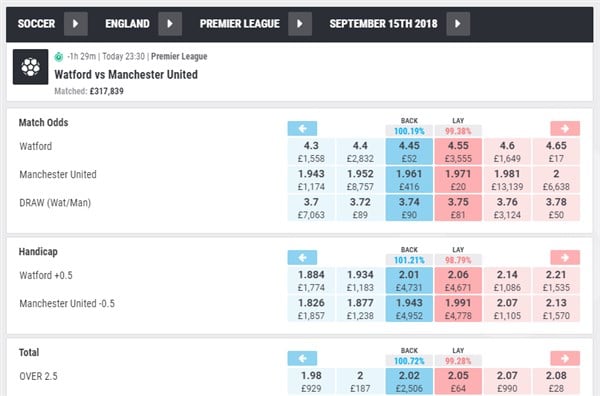Screen dimensions: 600x396
Task: Lay Watford +0.5 at 2.06
Action: 458,280
